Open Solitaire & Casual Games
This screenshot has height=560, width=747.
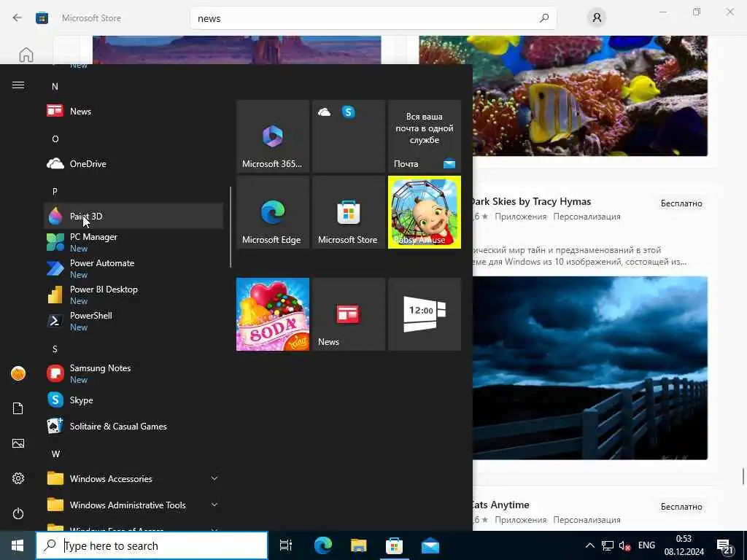coord(133,426)
